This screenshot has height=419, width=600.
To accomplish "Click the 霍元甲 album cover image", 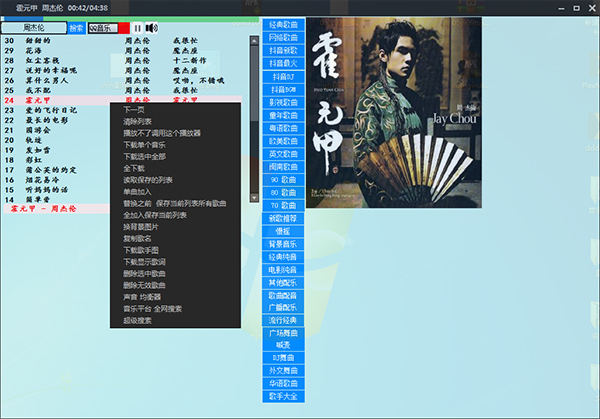I will tap(394, 112).
